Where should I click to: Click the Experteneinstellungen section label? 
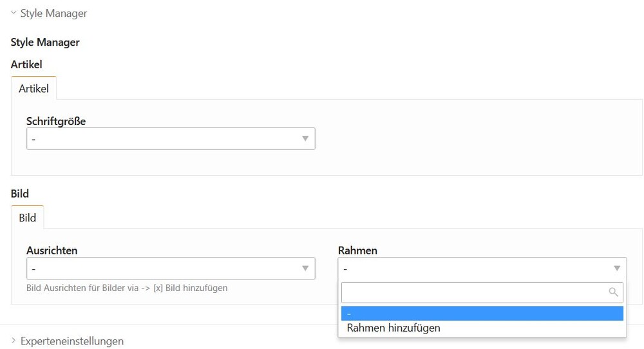point(71,341)
